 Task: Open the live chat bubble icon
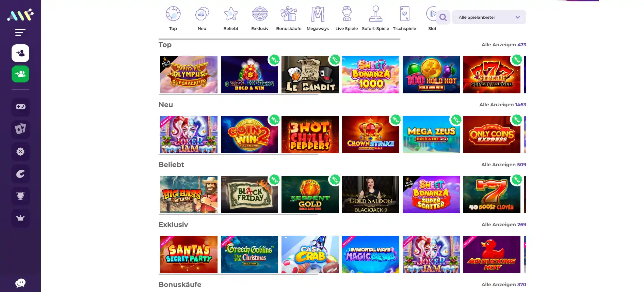20,283
